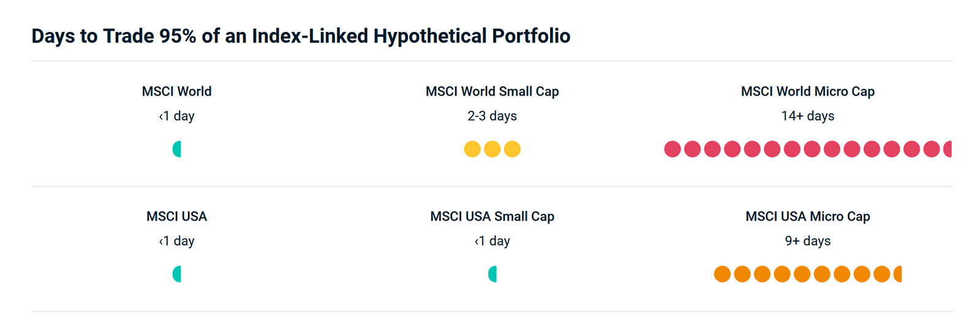The height and width of the screenshot is (329, 980).
Task: Click the MSCI World Small Cap heading
Action: pos(492,91)
